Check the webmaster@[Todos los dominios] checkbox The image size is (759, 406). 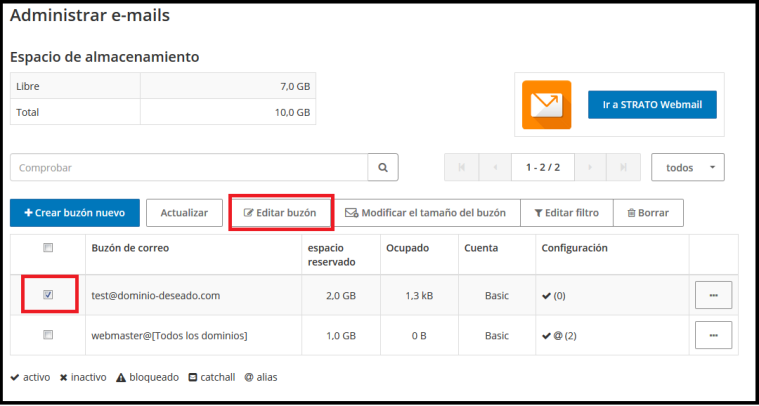tap(48, 336)
